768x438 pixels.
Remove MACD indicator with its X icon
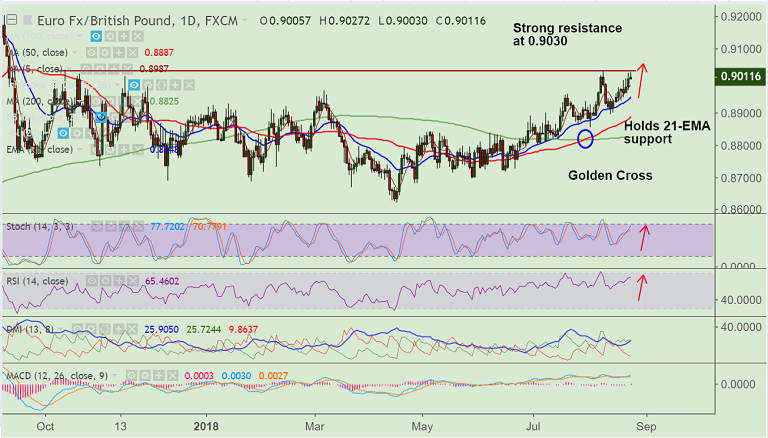(172, 376)
